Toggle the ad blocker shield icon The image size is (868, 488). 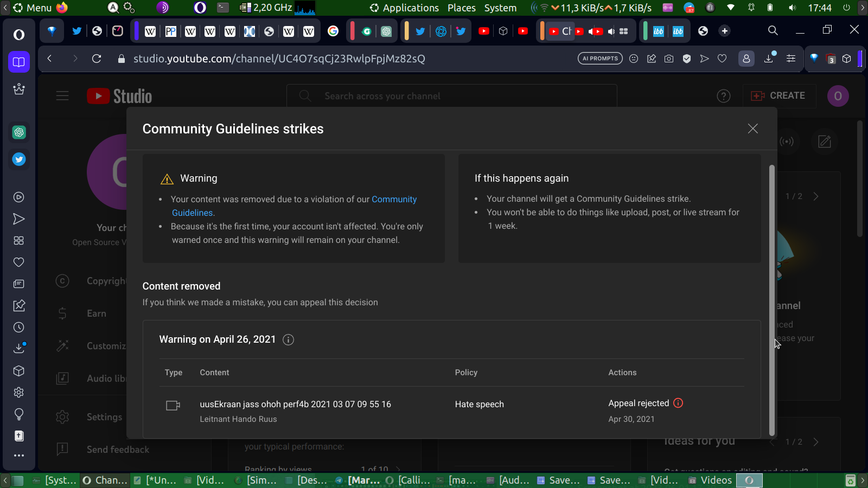pos(687,59)
